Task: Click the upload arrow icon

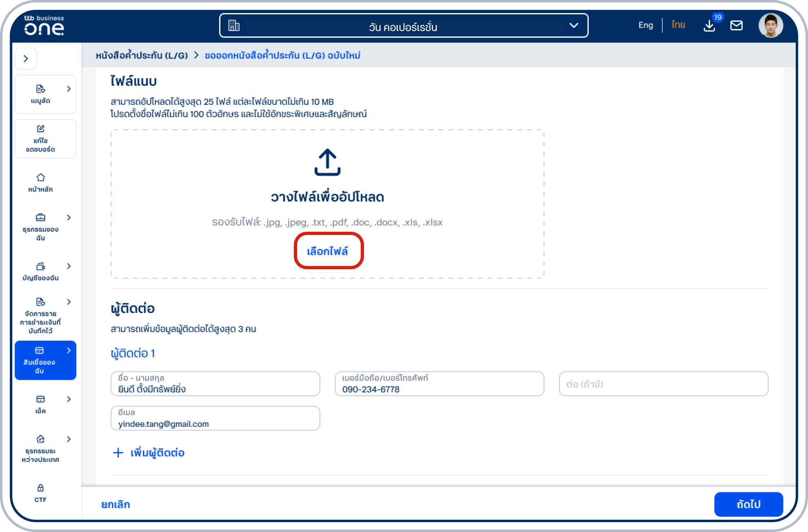Action: coord(327,162)
